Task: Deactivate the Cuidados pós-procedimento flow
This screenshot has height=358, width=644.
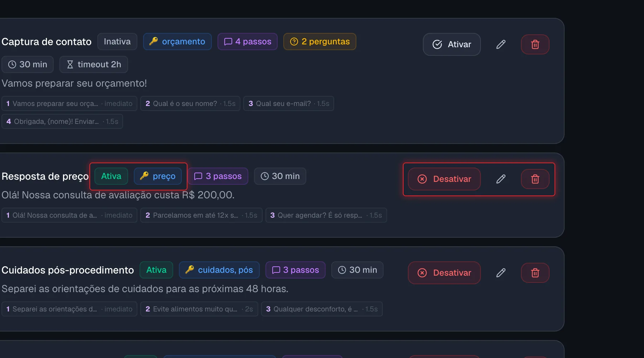Action: [x=444, y=273]
